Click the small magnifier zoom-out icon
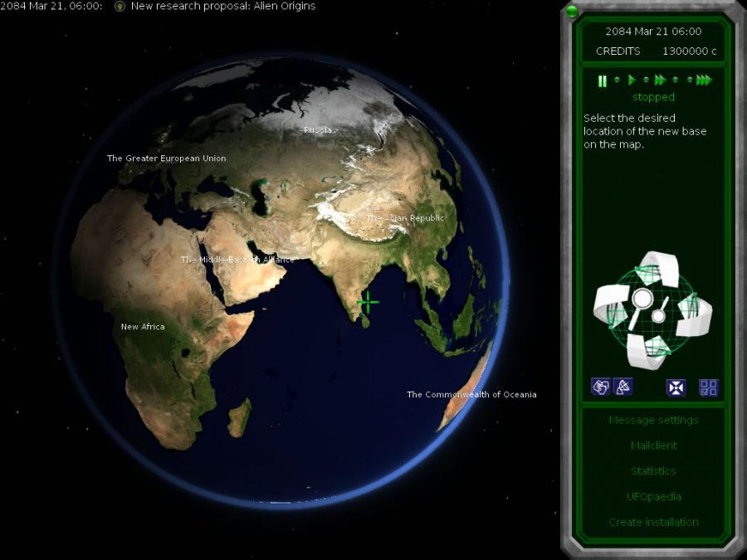Screen dimensions: 747x560 pyautogui.click(x=659, y=316)
